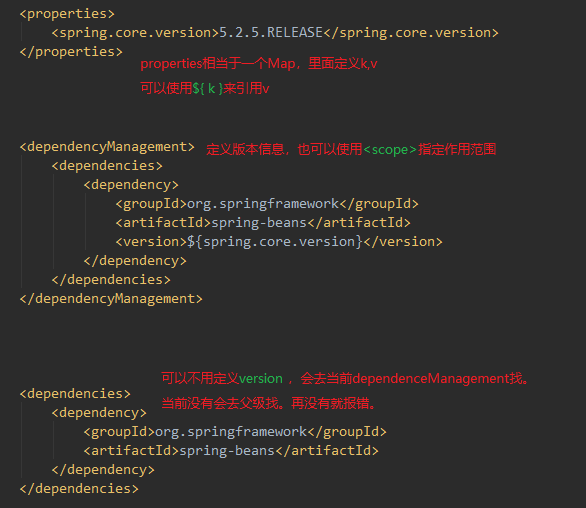Click the green version word in annotation
Viewport: 586px width, 508px height.
(x=261, y=379)
